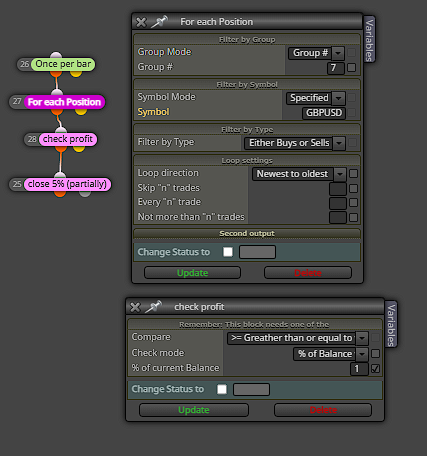Viewport: 427px width, 456px height.
Task: Pick status color in check profit panel
Action: click(251, 389)
